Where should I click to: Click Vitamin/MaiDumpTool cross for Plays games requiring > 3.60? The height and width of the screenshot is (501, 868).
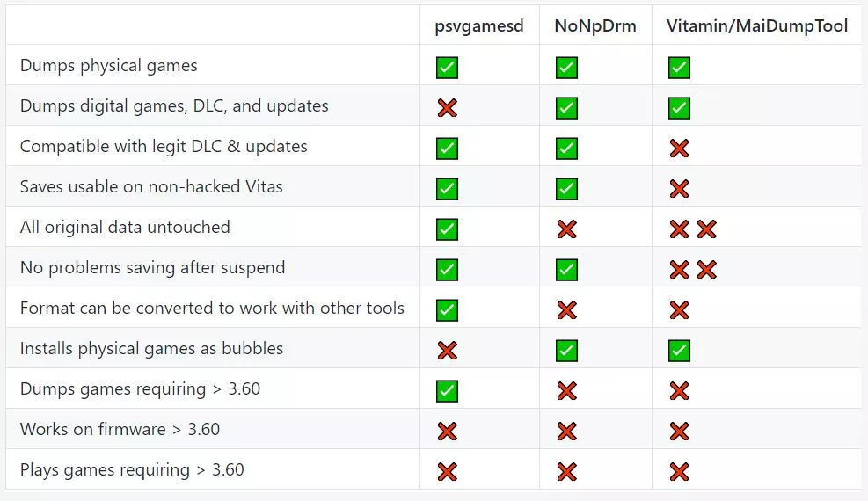(679, 471)
